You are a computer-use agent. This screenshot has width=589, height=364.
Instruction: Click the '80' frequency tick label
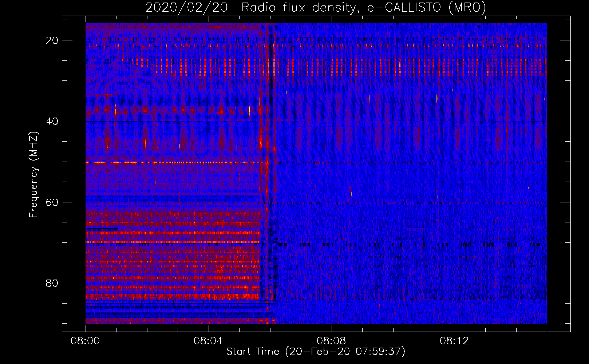pos(52,283)
